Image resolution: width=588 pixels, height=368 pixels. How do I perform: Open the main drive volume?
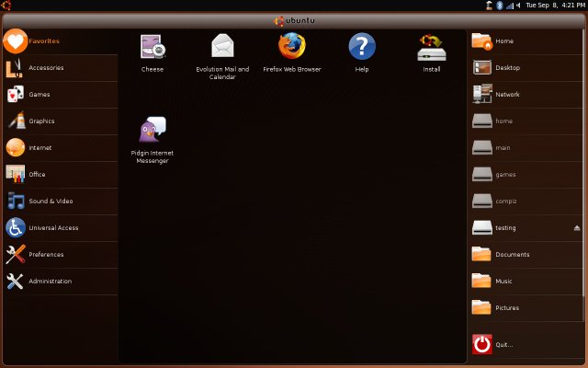[x=526, y=148]
